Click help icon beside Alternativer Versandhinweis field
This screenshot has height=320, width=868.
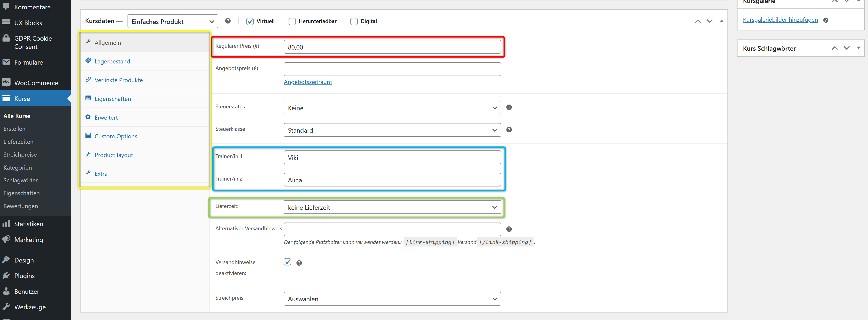click(x=509, y=229)
